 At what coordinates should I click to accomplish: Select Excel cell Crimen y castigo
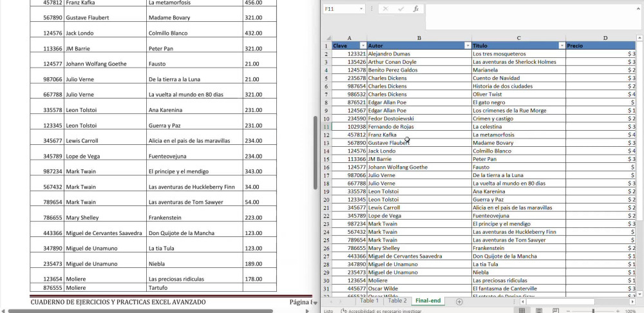tap(518, 119)
